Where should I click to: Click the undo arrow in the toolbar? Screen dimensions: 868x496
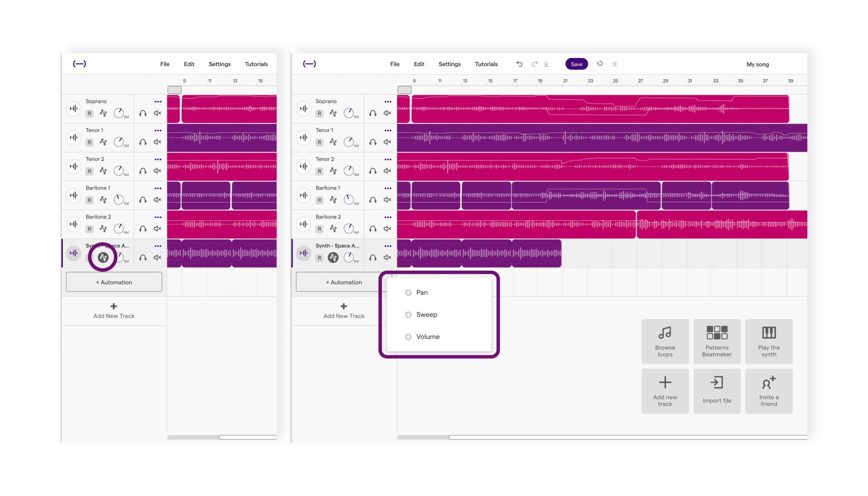(x=519, y=64)
